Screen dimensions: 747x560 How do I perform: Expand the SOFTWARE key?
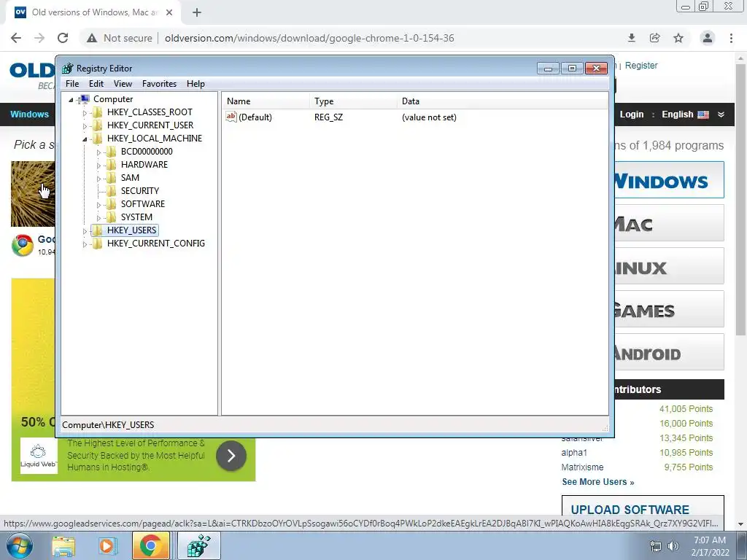pos(98,204)
